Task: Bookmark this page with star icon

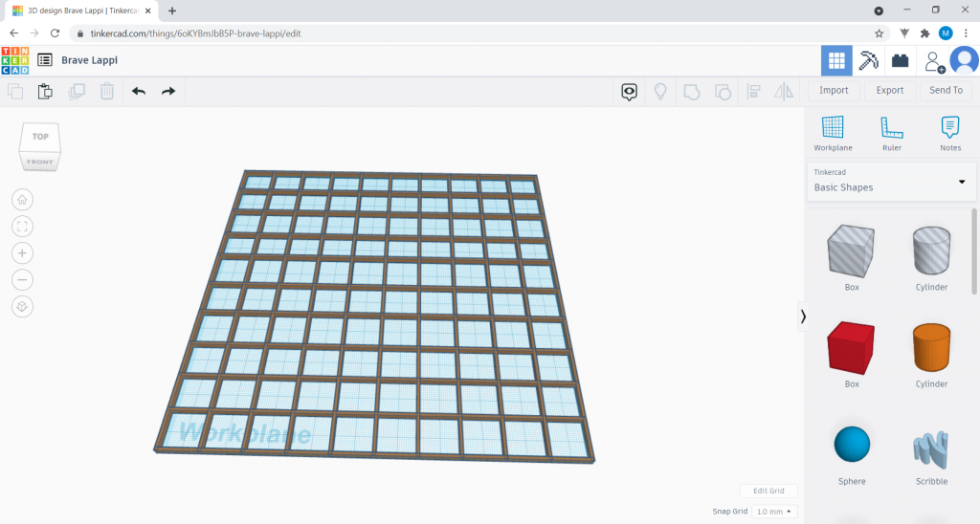Action: click(879, 33)
